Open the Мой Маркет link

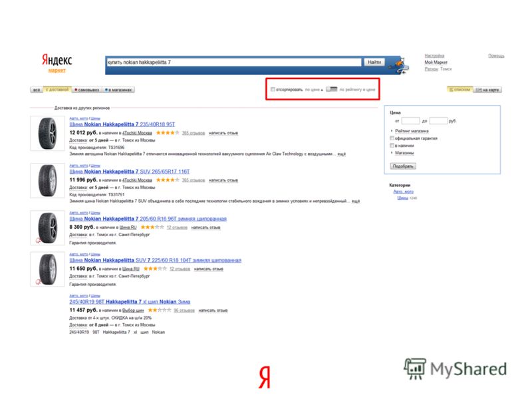pyautogui.click(x=436, y=62)
